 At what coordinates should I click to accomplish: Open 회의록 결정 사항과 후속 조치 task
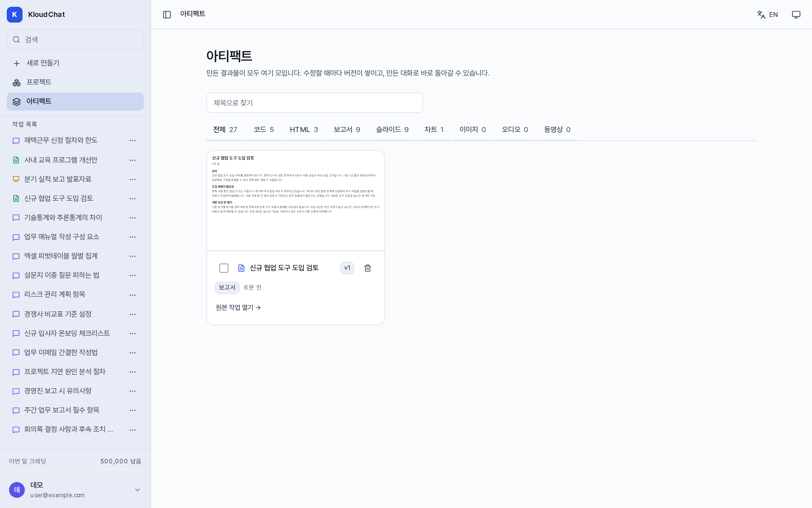[69, 429]
